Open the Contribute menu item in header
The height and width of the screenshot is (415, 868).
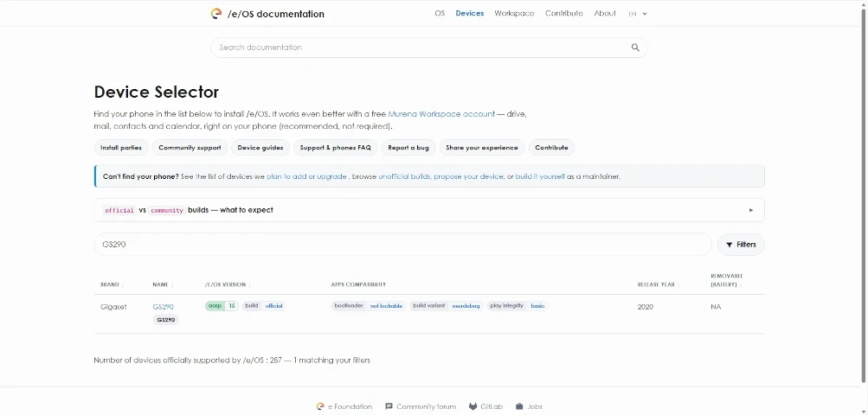pos(564,13)
